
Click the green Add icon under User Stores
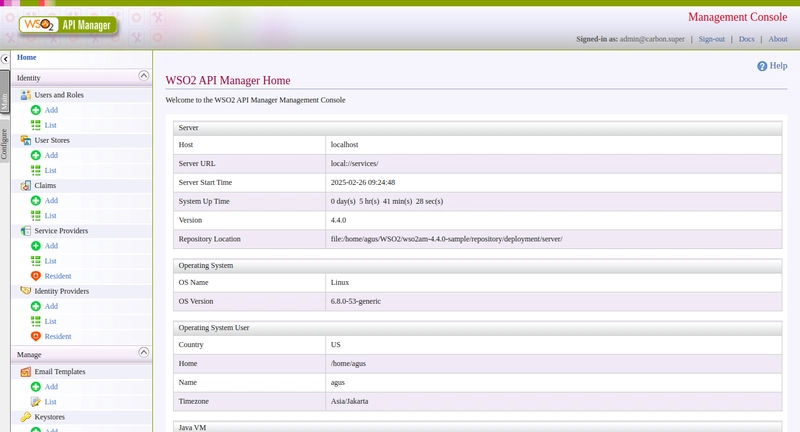point(36,155)
